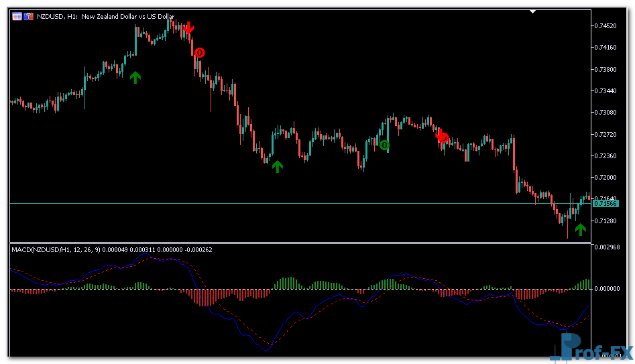Select the leftmost green up arrow signal

click(135, 77)
